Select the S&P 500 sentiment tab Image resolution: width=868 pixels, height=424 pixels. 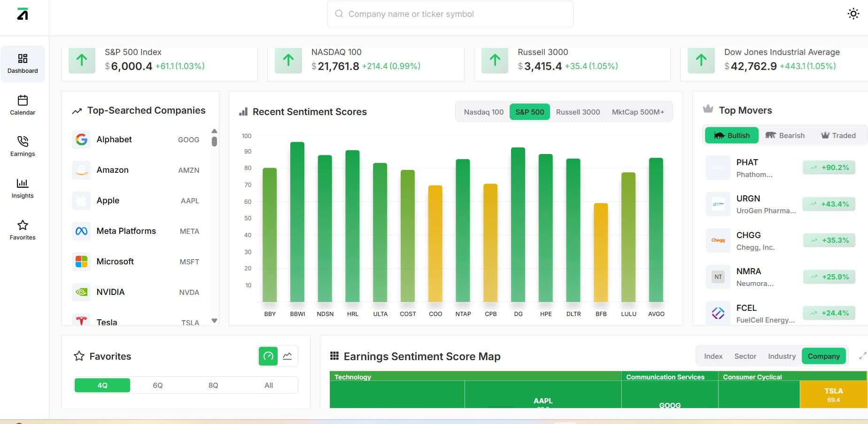pos(529,112)
